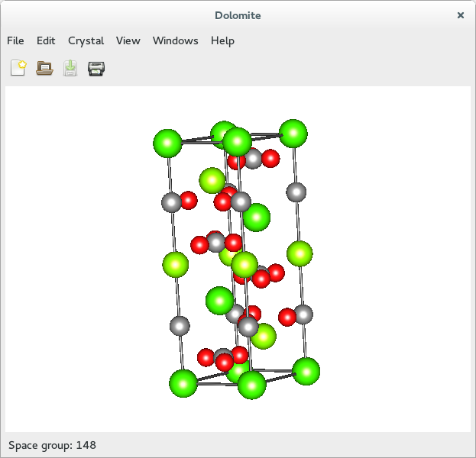Close the Dolomite window
Viewport: 476px width, 458px height.
tap(460, 15)
